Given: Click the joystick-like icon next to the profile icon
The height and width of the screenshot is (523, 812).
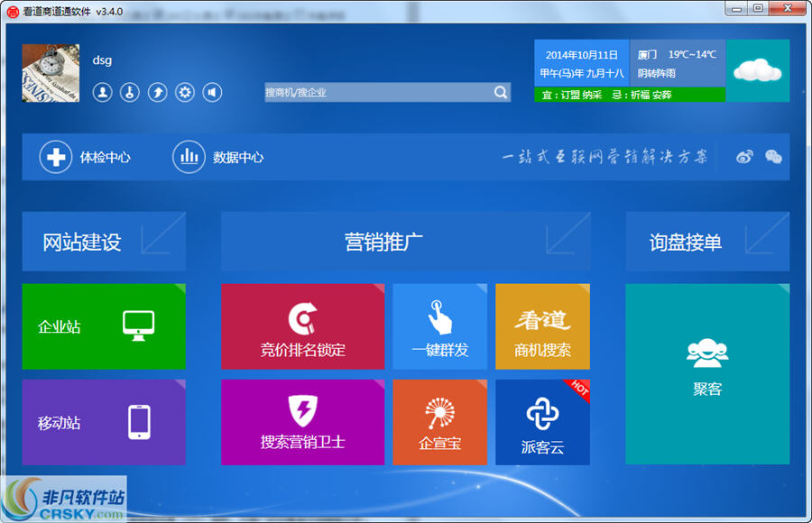Looking at the screenshot, I should [130, 93].
